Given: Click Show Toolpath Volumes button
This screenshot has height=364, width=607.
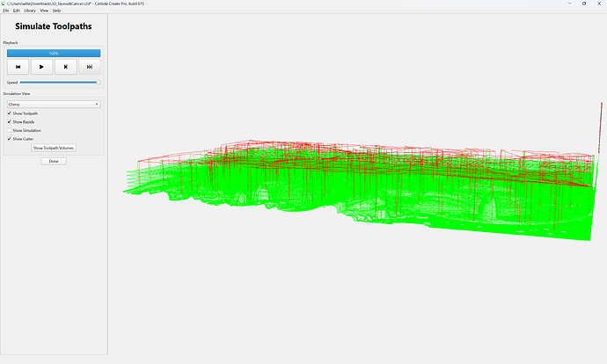Looking at the screenshot, I should [x=54, y=149].
